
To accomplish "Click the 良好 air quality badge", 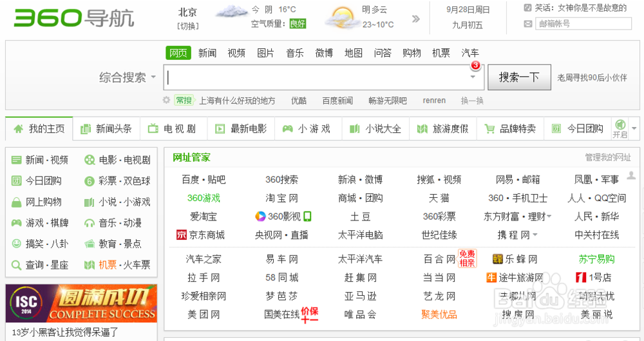I will [x=298, y=23].
